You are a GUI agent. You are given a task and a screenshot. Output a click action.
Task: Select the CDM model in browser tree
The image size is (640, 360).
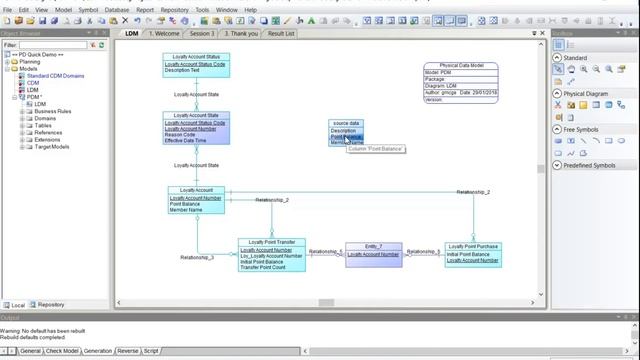coord(33,83)
